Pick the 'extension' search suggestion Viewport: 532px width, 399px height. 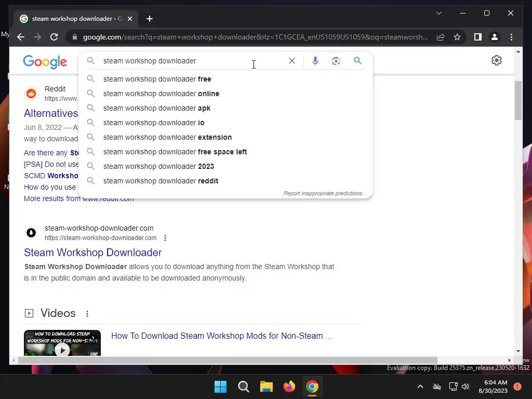[x=225, y=137]
